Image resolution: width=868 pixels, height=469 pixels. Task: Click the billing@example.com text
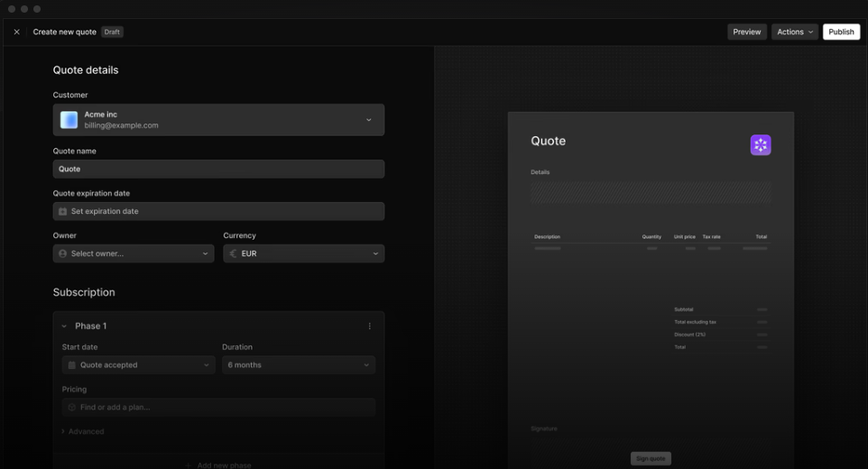click(121, 125)
